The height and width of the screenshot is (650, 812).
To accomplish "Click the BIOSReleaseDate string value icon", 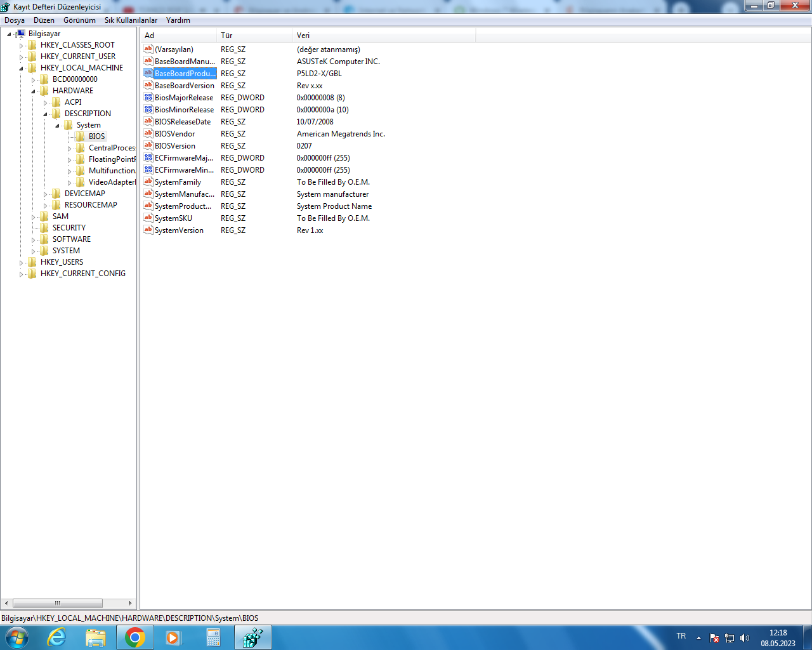I will 148,121.
